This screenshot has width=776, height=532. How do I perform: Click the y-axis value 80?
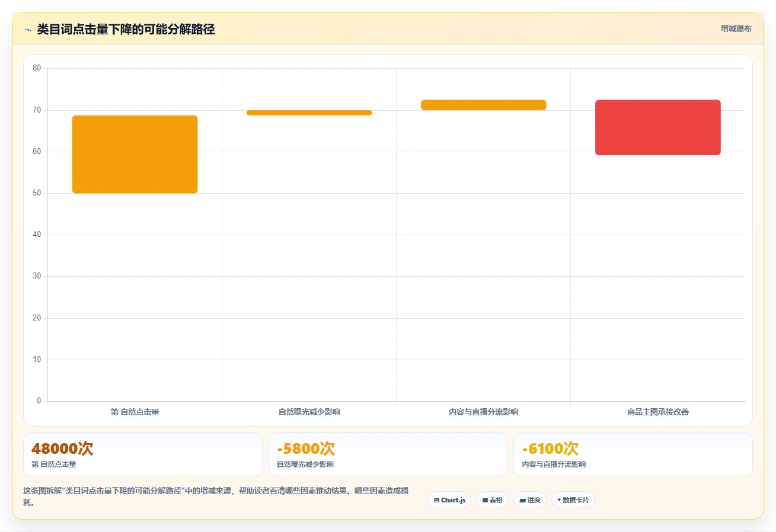37,68
